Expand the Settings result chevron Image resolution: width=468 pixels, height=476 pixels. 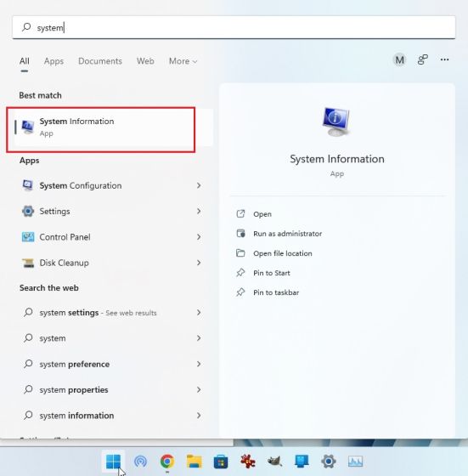point(199,211)
